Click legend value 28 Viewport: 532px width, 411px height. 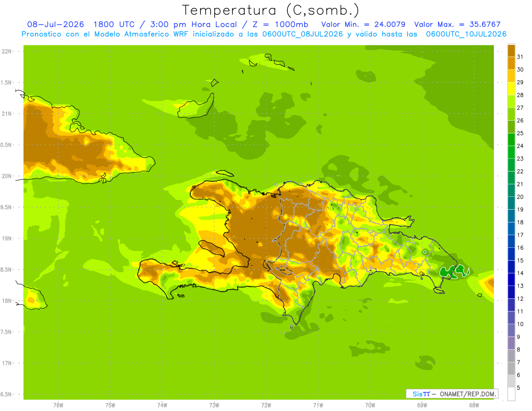[x=520, y=94]
